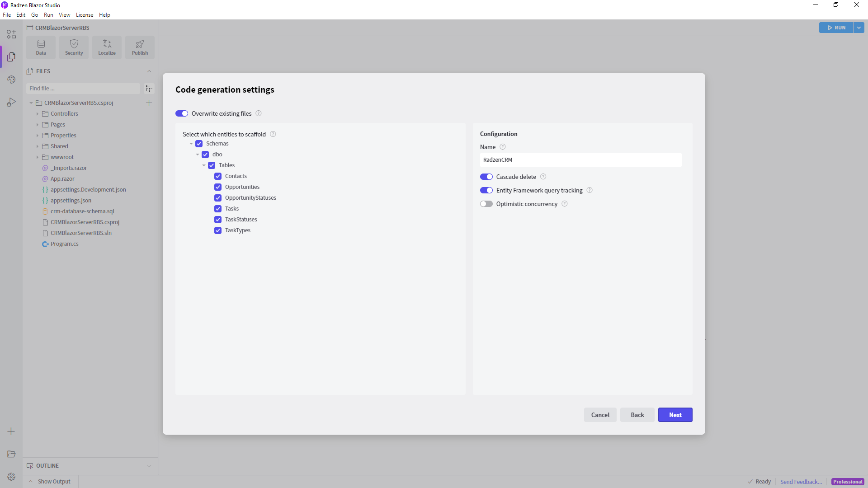The height and width of the screenshot is (488, 868).
Task: Open the theme palette sidebar icon
Action: pyautogui.click(x=11, y=80)
